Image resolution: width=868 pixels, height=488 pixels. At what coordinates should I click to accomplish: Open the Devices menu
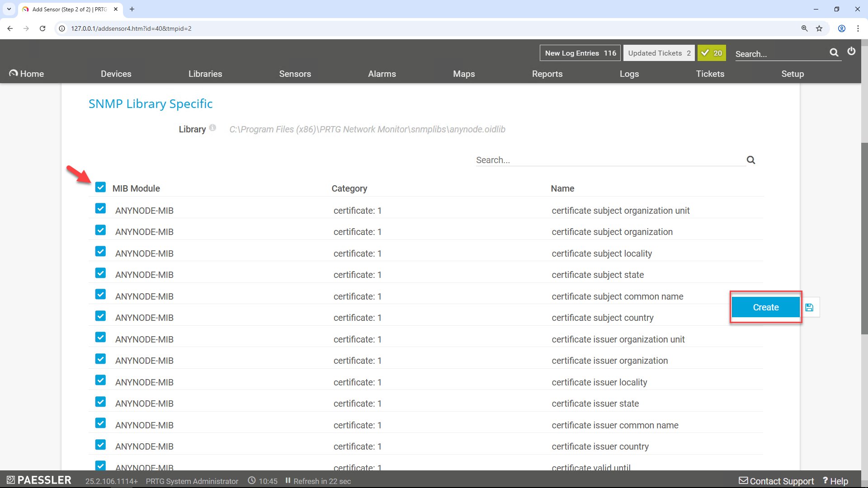[x=116, y=74]
